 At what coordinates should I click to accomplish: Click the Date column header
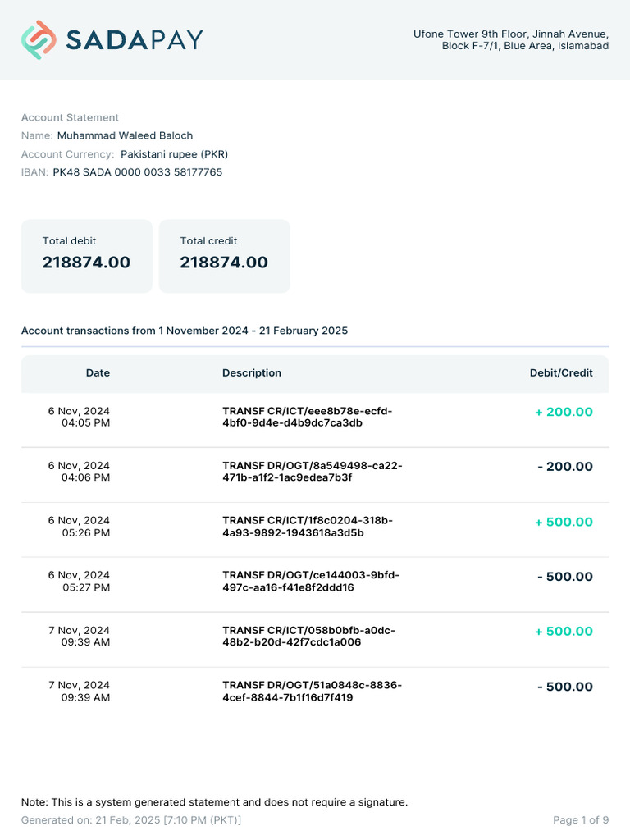tap(98, 372)
